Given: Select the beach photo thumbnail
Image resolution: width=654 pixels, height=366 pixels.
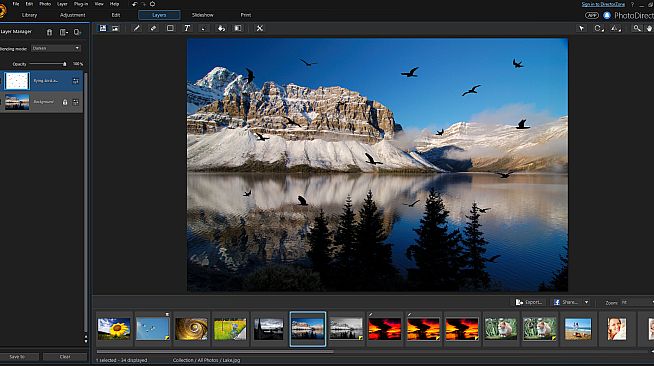Looking at the screenshot, I should point(578,328).
